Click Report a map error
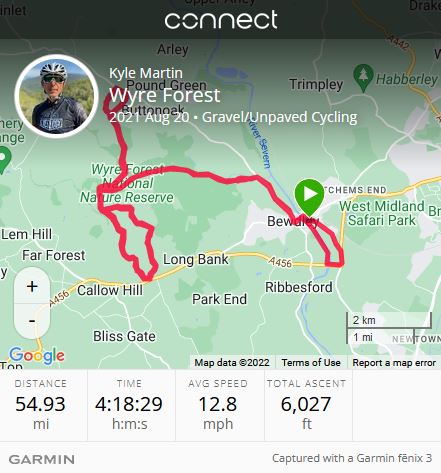Viewport: 441px width, 473px height. pyautogui.click(x=394, y=362)
